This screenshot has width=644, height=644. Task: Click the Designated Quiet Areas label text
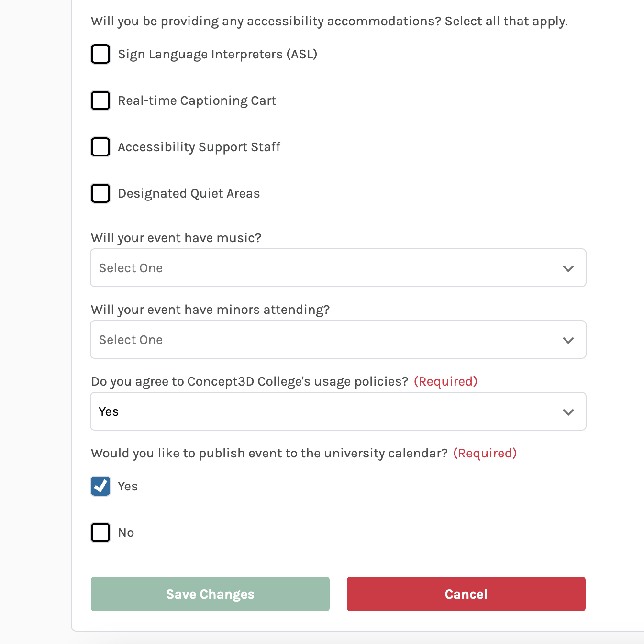click(189, 193)
